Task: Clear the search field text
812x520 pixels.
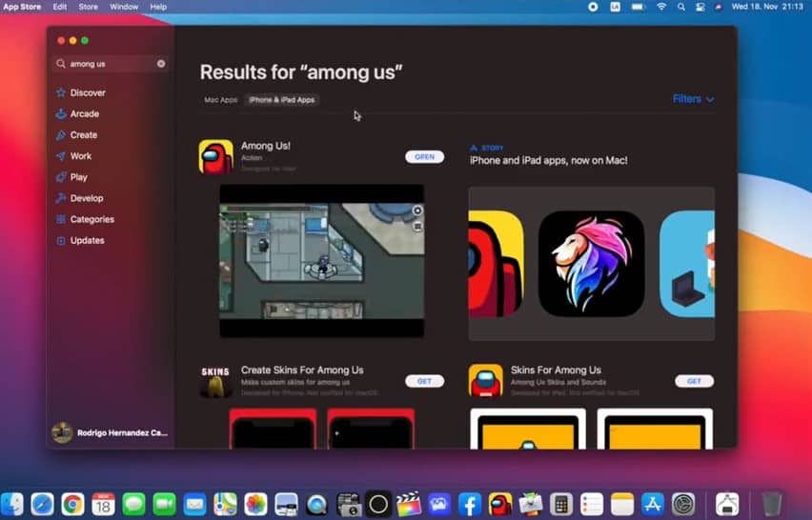Action: pyautogui.click(x=161, y=64)
